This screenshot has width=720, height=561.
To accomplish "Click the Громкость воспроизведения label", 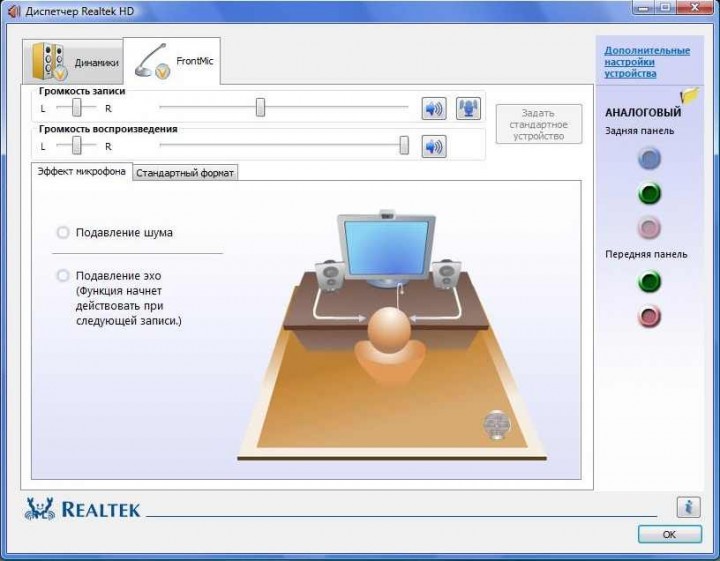I will [x=108, y=129].
